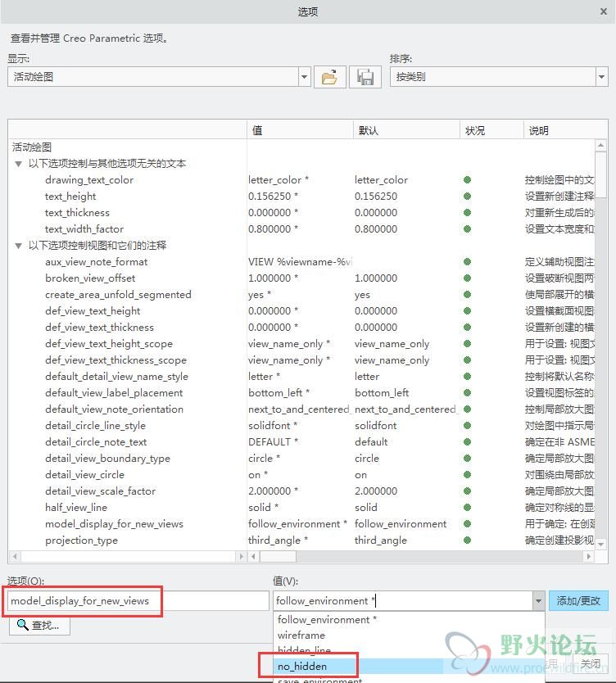Open configuration file folder icon
The height and width of the screenshot is (683, 616).
coord(330,77)
